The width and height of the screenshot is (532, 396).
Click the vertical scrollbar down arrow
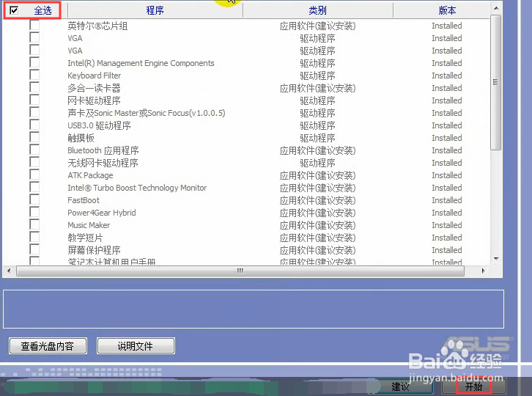pyautogui.click(x=496, y=259)
